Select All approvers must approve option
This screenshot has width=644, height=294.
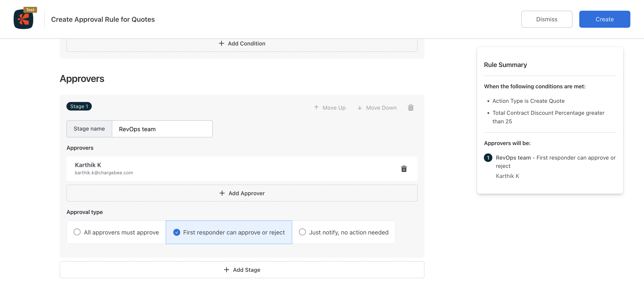point(77,232)
